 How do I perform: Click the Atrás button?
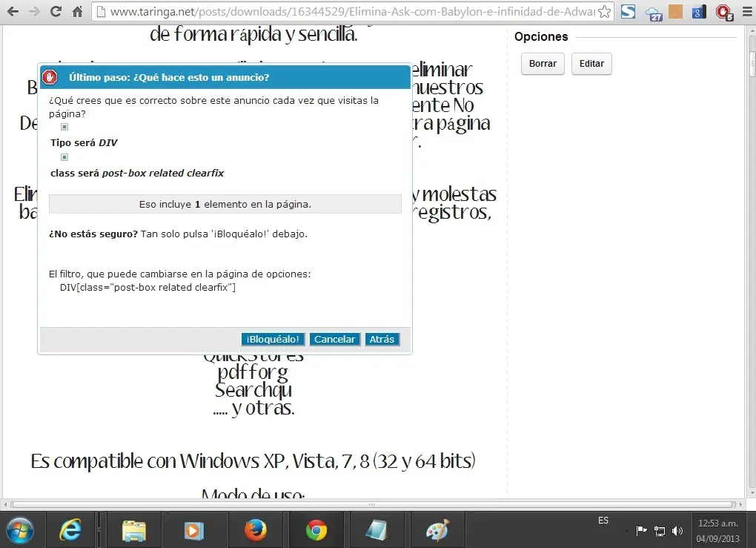tap(382, 339)
